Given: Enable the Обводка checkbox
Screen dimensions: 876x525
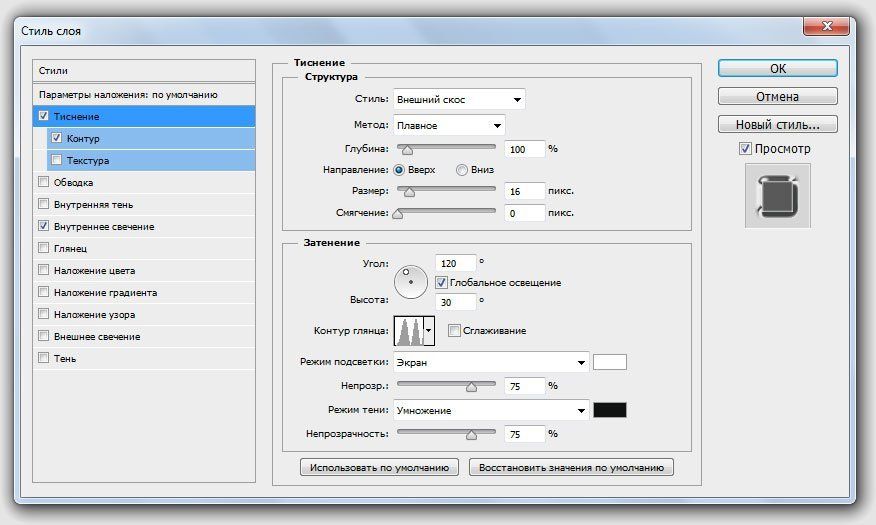Looking at the screenshot, I should point(44,182).
